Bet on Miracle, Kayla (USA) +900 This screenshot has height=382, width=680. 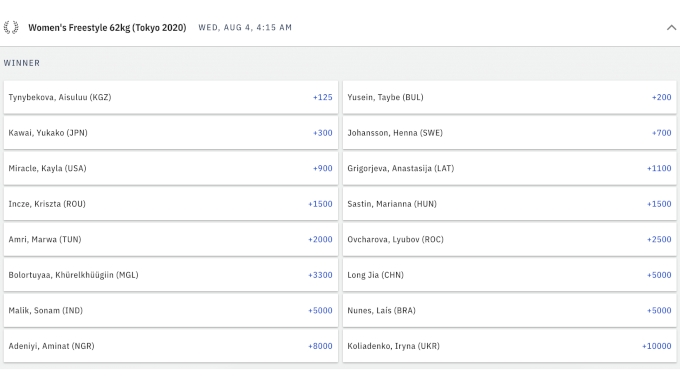pyautogui.click(x=171, y=168)
